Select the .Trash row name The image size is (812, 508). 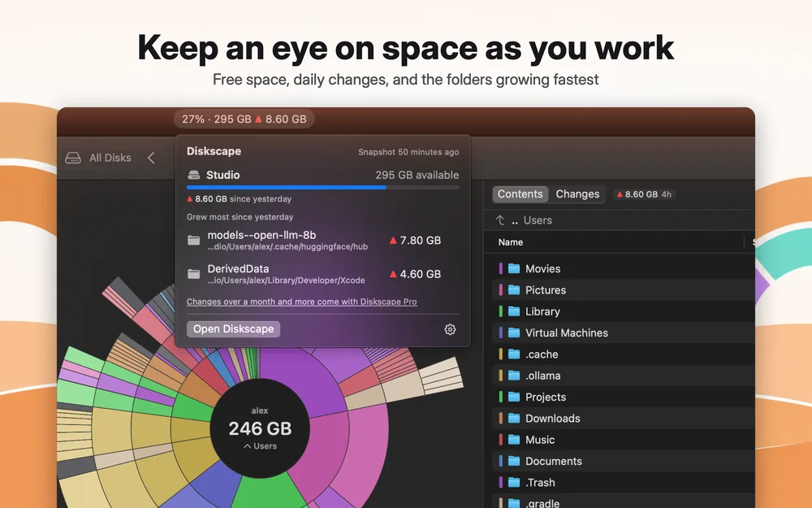(540, 483)
